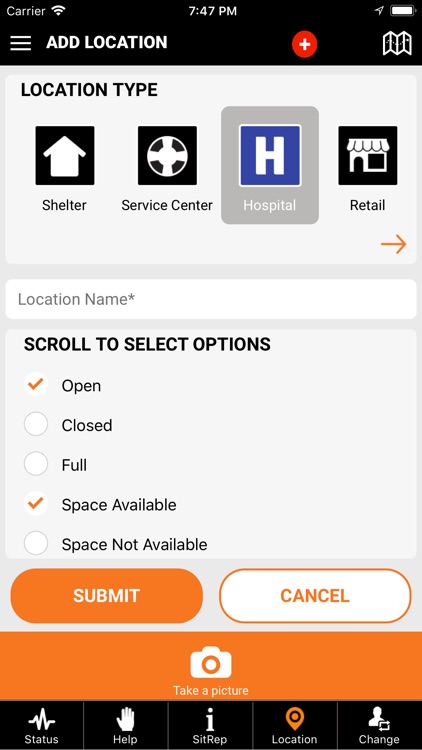Focus the Location Name field
This screenshot has height=750, width=422.
tap(211, 299)
